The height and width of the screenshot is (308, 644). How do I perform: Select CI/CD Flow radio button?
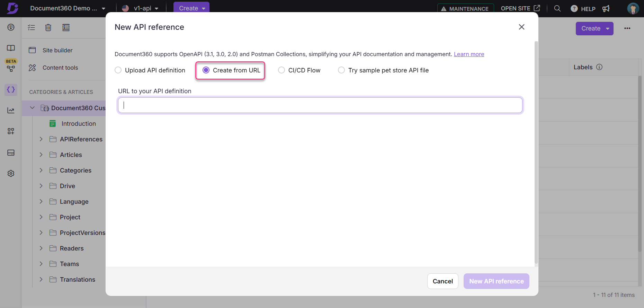pyautogui.click(x=281, y=70)
